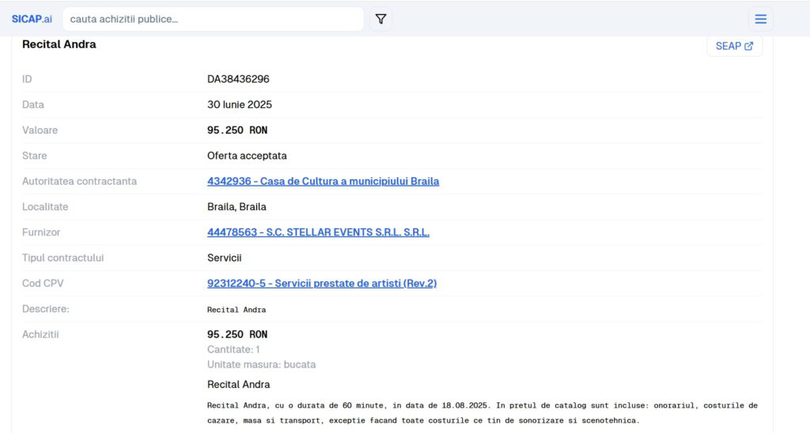
Task: Select the 'Furnizor' label
Action: (x=41, y=233)
